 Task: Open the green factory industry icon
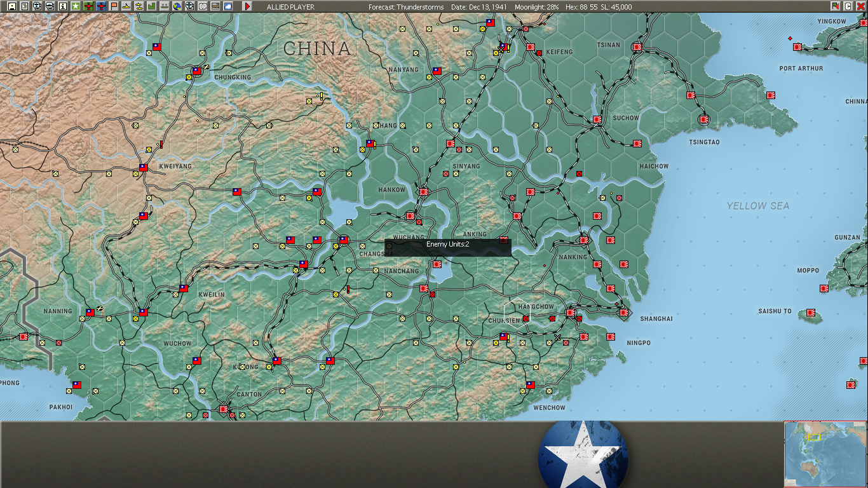(152, 6)
